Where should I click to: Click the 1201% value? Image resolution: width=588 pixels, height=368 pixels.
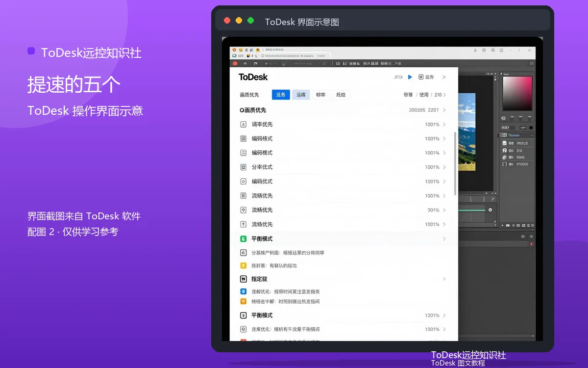coord(432,315)
